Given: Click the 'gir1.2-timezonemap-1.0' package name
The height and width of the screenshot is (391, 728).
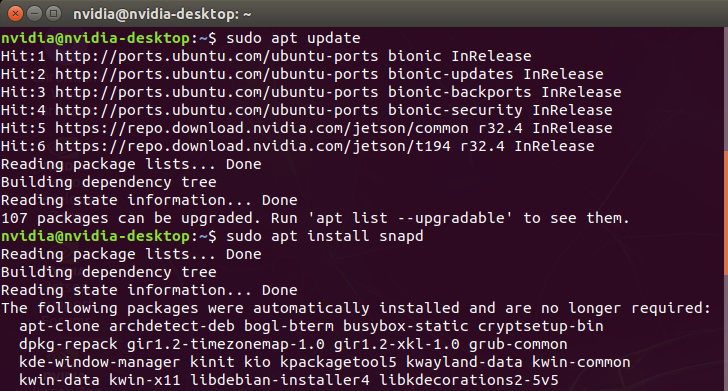Looking at the screenshot, I should 226,344.
